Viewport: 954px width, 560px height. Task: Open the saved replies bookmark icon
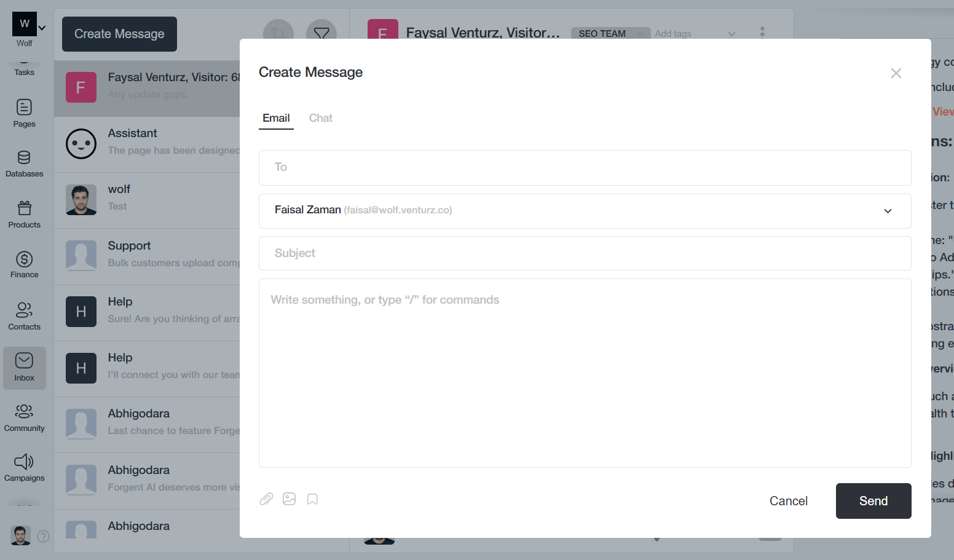pyautogui.click(x=312, y=499)
